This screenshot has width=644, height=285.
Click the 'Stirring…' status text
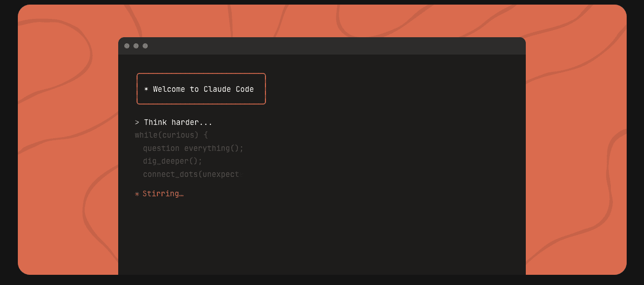[163, 194]
